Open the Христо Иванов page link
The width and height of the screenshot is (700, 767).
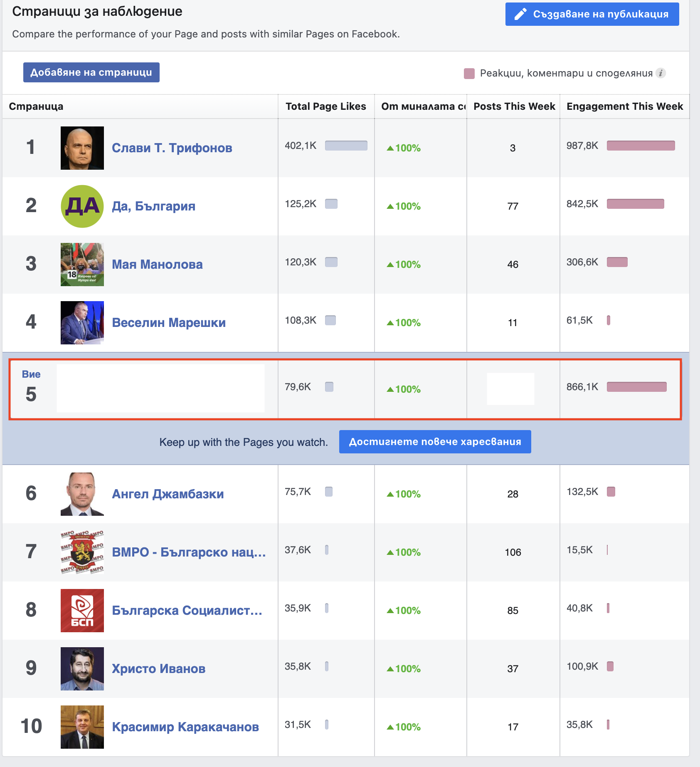[x=159, y=669]
